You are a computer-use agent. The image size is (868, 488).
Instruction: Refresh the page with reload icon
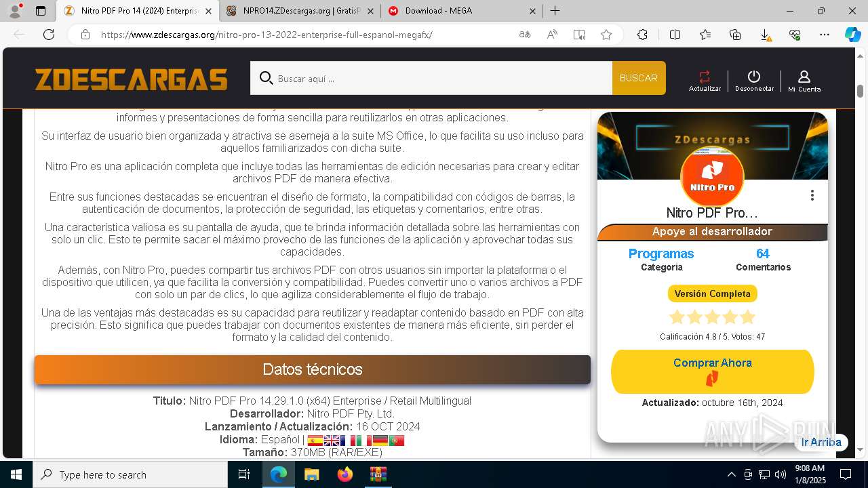click(49, 35)
